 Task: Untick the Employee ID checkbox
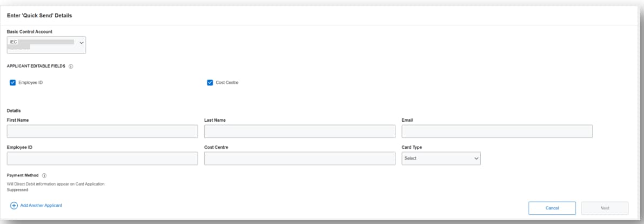13,83
